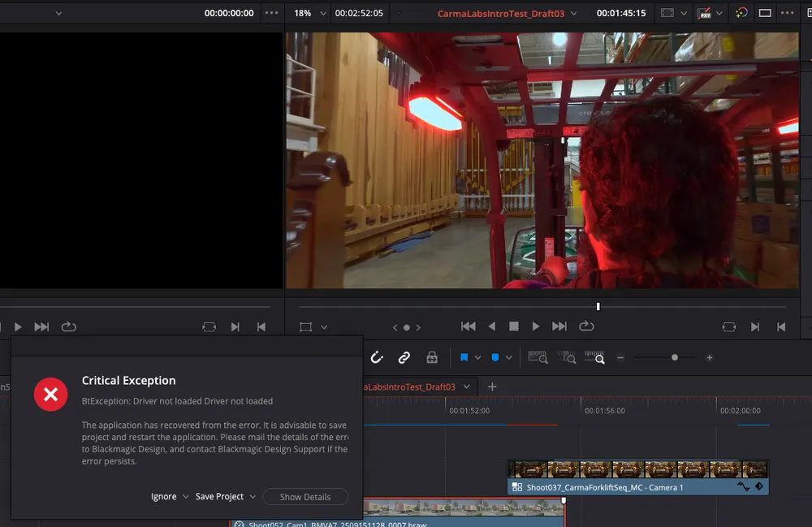
Task: Play timeline viewer forward
Action: click(536, 326)
